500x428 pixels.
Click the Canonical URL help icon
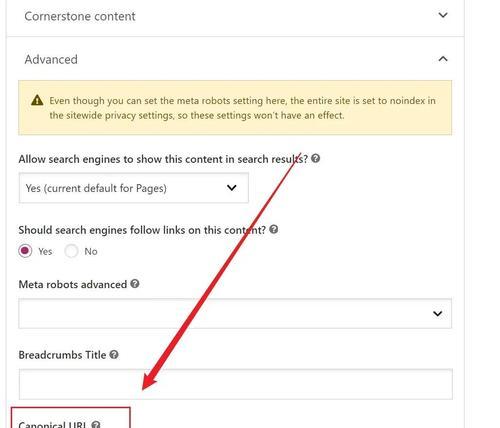[x=96, y=425]
